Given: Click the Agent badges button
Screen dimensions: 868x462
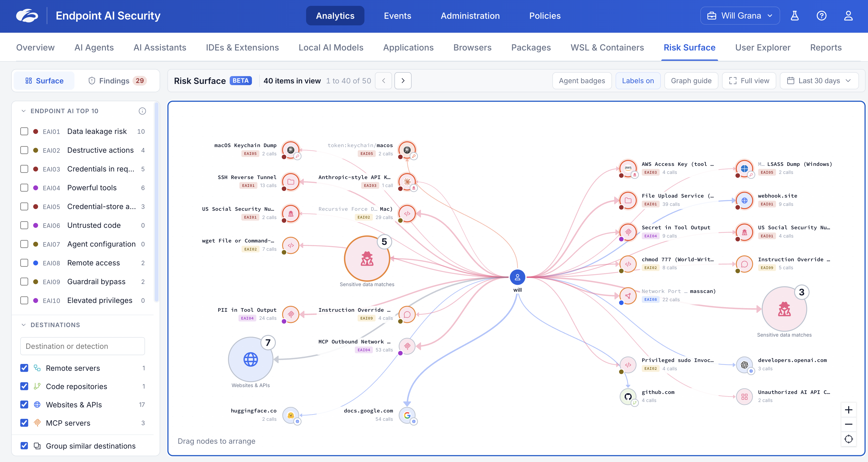Looking at the screenshot, I should coord(582,81).
